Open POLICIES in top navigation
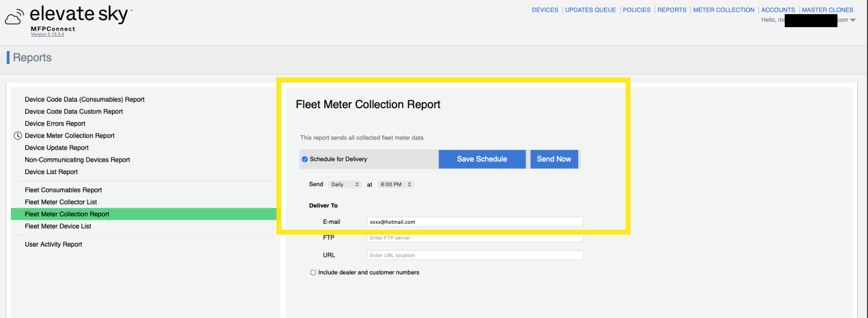The height and width of the screenshot is (318, 868). click(637, 10)
